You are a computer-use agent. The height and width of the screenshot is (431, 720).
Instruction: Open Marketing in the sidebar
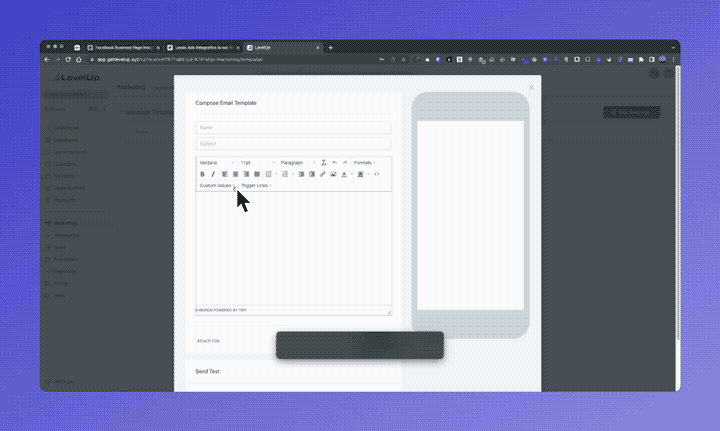click(x=61, y=223)
